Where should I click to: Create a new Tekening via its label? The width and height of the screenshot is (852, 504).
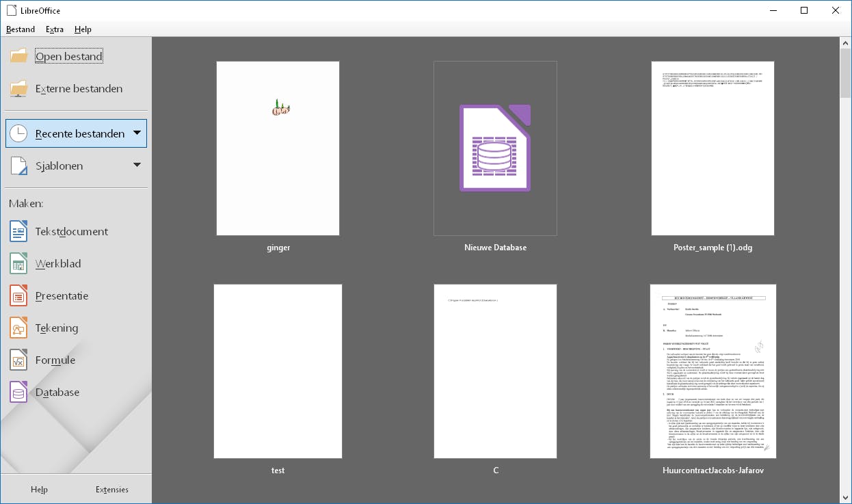pyautogui.click(x=57, y=328)
